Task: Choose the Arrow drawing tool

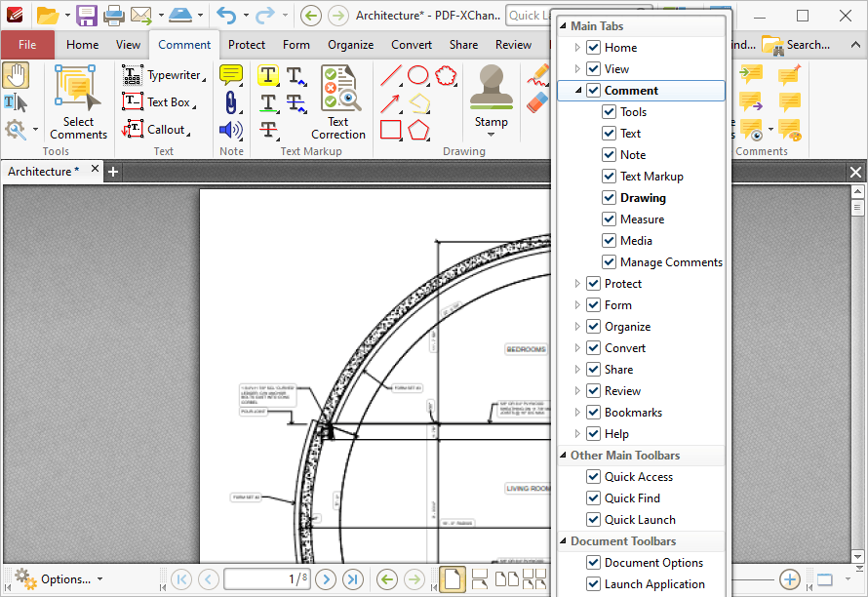Action: point(391,103)
